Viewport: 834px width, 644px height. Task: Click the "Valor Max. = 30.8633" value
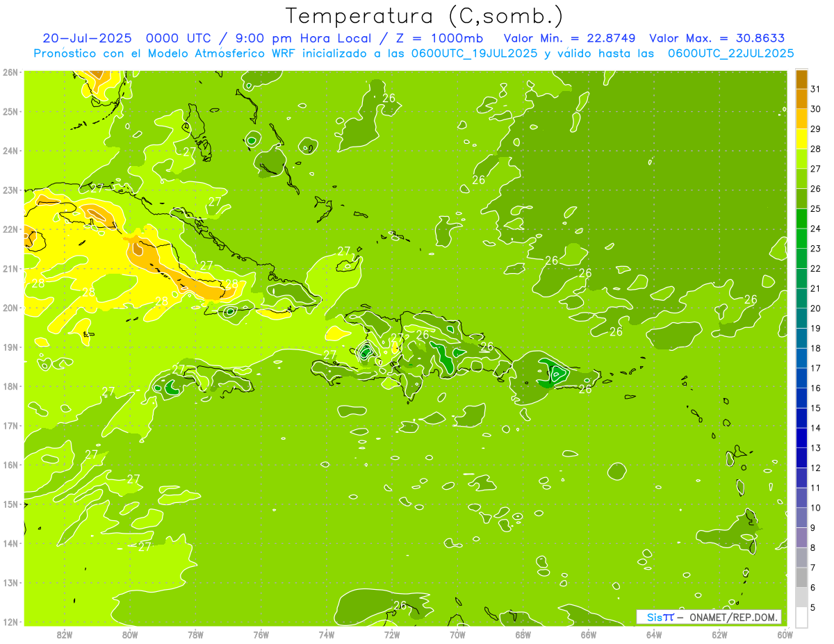(717, 38)
